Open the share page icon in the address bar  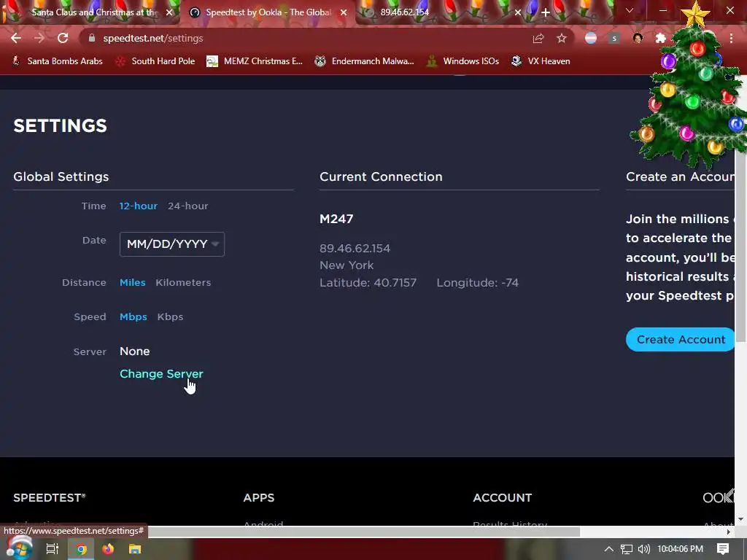[x=538, y=38]
